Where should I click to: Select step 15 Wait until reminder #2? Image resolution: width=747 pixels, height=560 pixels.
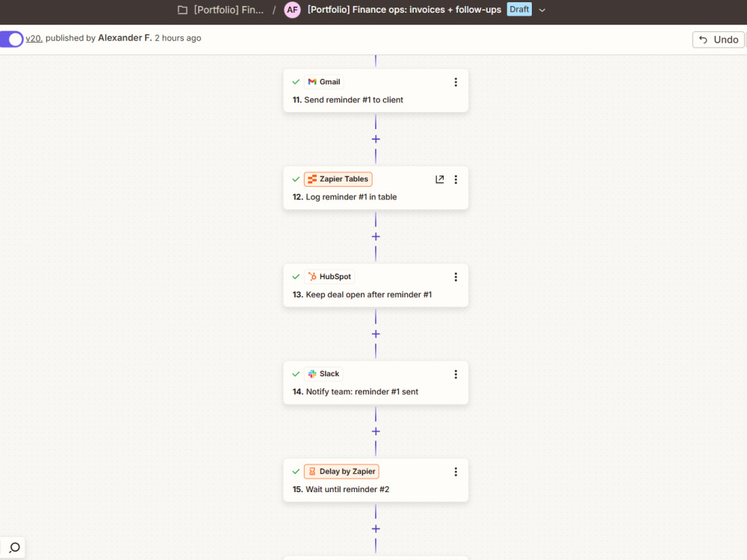[376, 480]
